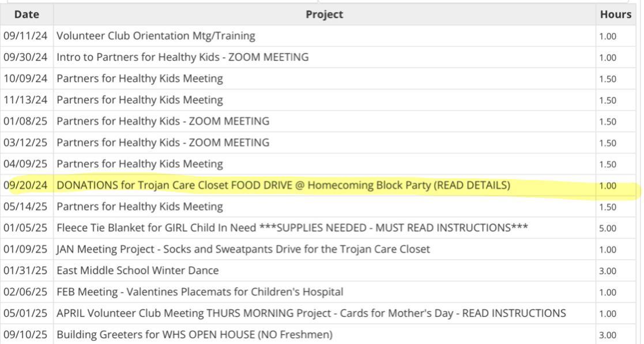The height and width of the screenshot is (344, 644).
Task: Click the 09/10/25 date cell
Action: pos(26,335)
